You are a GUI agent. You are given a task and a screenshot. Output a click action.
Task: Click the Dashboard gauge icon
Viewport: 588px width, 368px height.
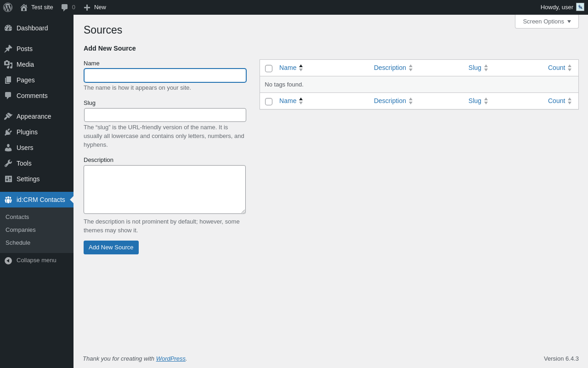(8, 28)
